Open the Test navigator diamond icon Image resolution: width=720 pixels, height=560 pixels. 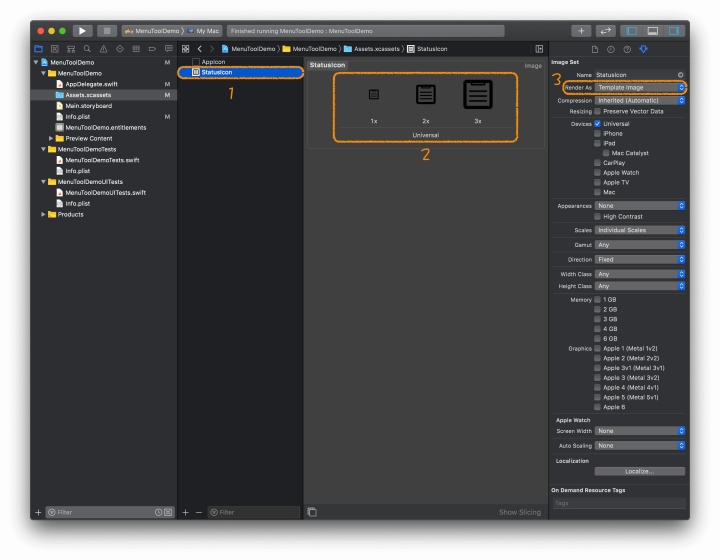tap(120, 49)
